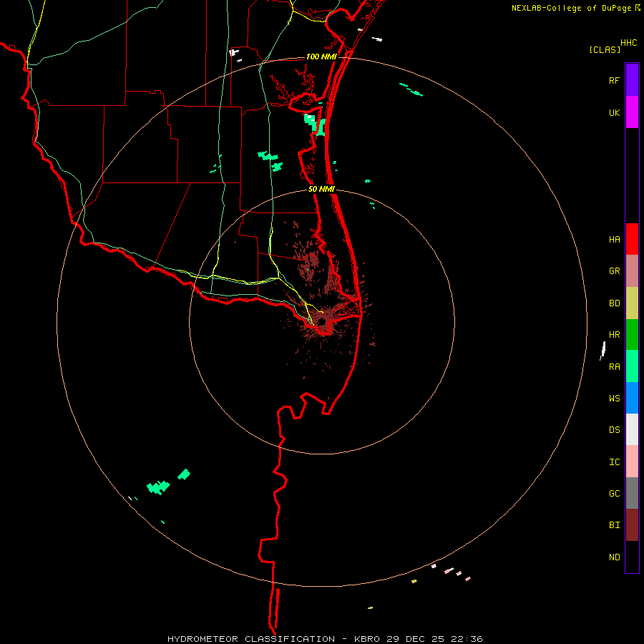Click the HR dark green swatch
The image size is (644, 644).
632,334
